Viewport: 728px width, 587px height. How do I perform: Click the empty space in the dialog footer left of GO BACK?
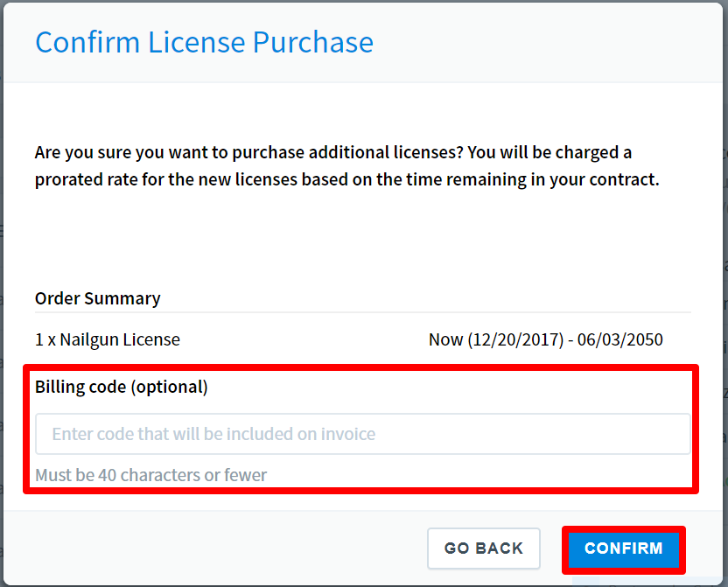tap(219, 549)
